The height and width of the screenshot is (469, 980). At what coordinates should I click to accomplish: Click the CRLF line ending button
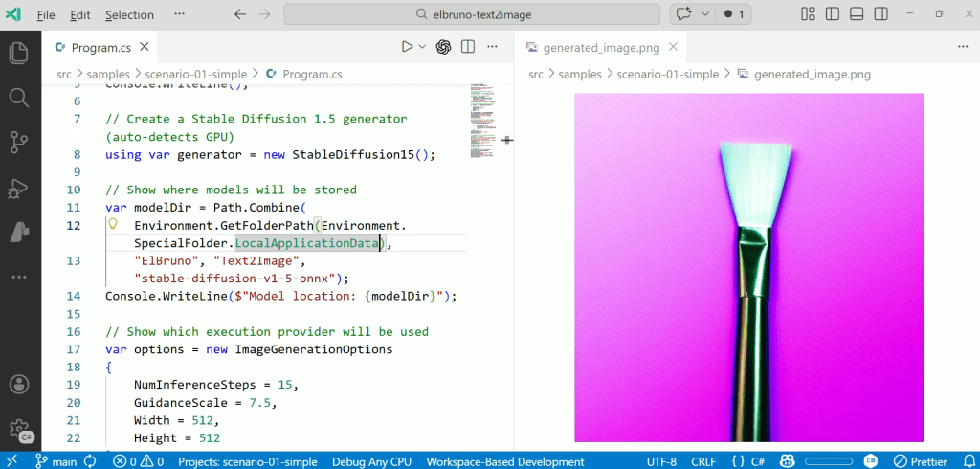pyautogui.click(x=703, y=460)
